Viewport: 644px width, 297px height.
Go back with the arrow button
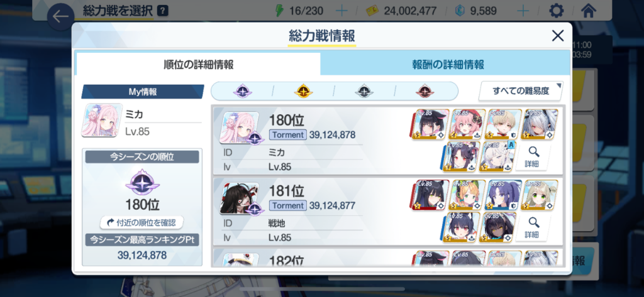(x=60, y=17)
